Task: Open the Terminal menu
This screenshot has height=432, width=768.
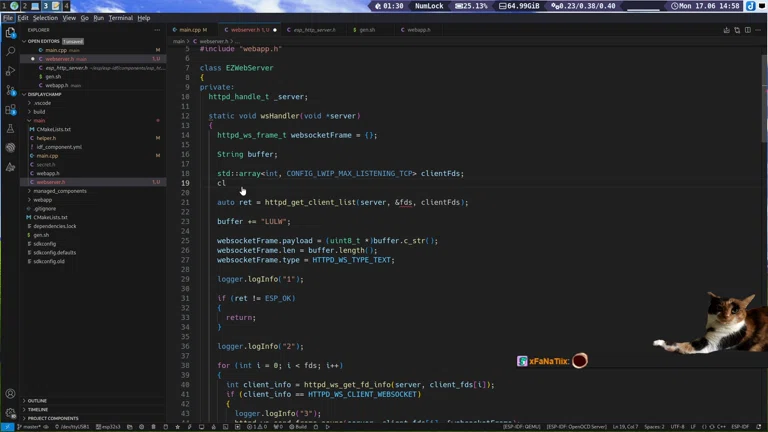Action: click(x=120, y=18)
